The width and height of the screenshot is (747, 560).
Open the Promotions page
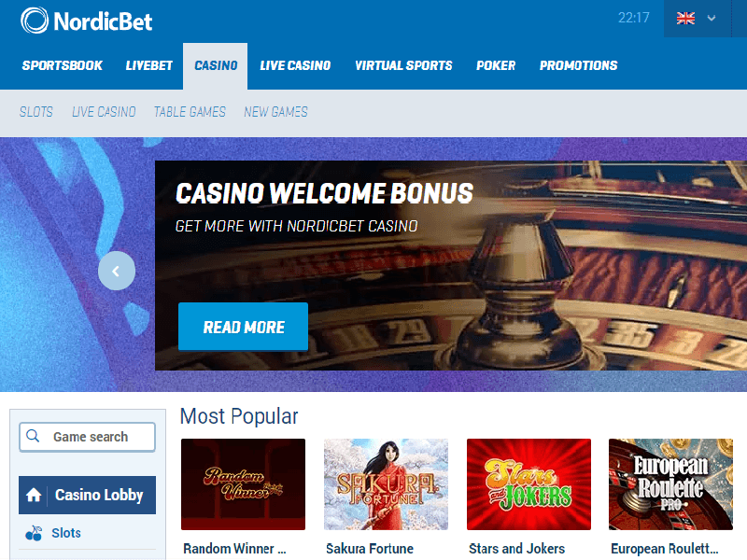click(x=578, y=65)
